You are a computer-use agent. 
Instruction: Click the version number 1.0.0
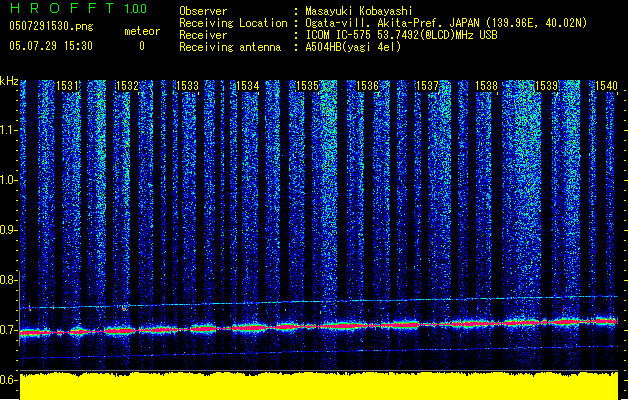point(135,8)
